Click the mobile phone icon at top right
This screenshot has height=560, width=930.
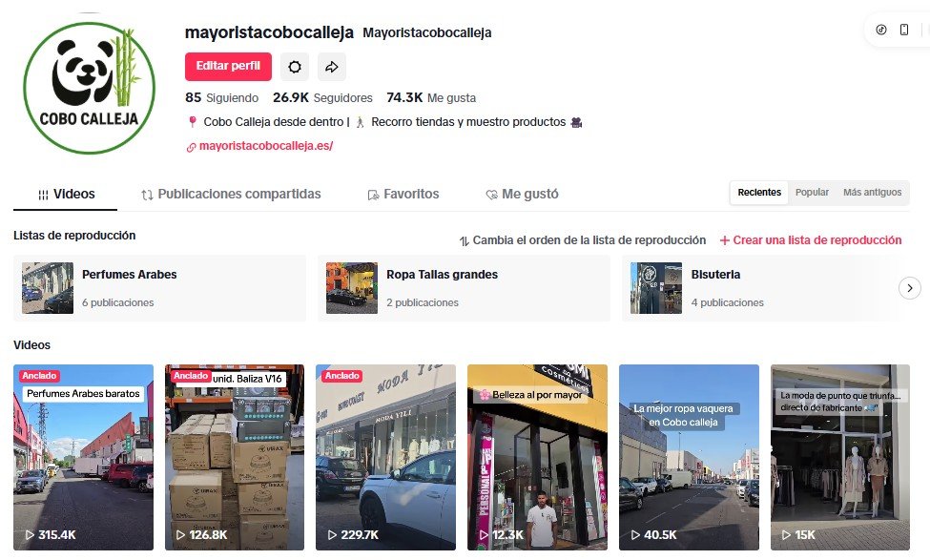(904, 30)
